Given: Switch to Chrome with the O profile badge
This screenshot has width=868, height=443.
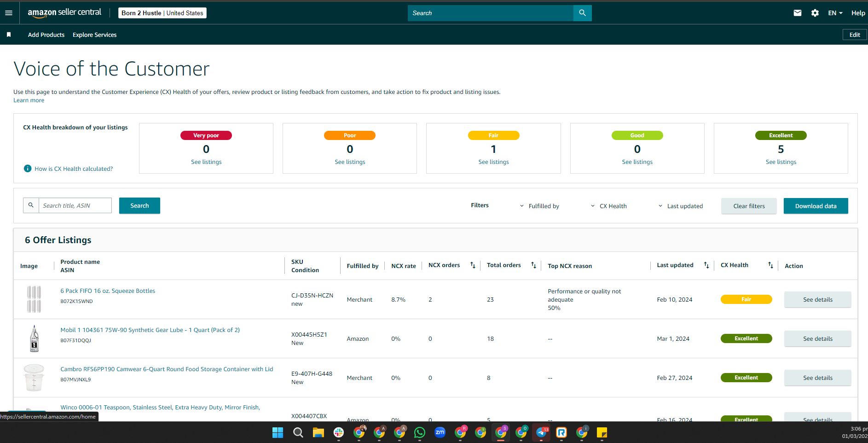Looking at the screenshot, I should click(521, 432).
